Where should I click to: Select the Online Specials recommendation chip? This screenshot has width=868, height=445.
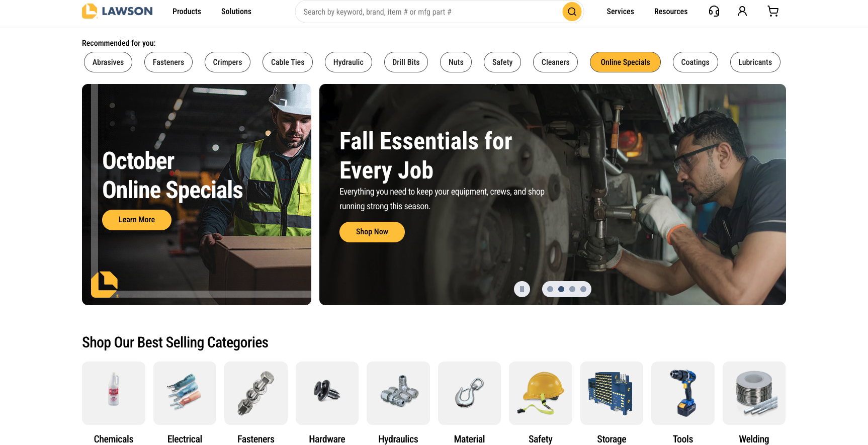[x=625, y=62]
